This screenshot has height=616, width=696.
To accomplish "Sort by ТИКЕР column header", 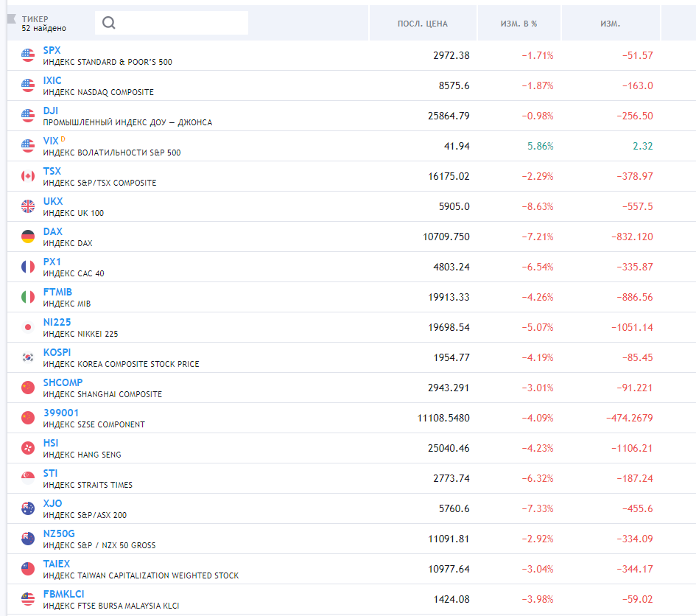I will click(35, 18).
